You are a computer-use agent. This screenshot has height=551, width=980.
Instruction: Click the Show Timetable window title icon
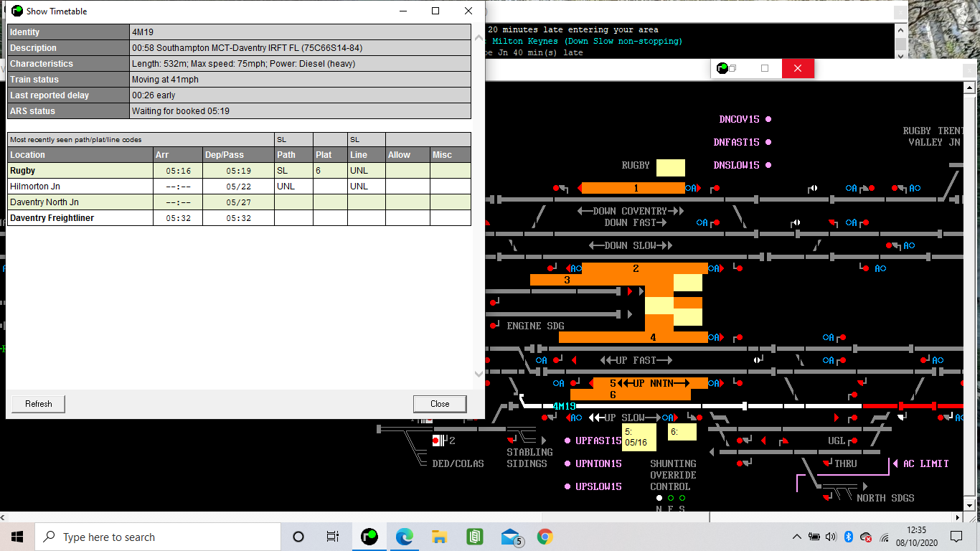point(17,11)
